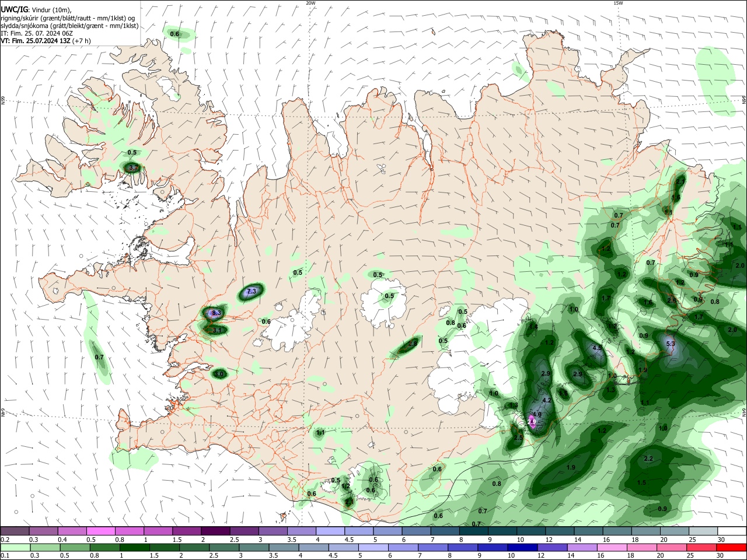Viewport: 747px width, 560px height.
Task: Click the VT: Fim. 25.07.2024 13Z (+7 h) line
Action: click(x=46, y=41)
